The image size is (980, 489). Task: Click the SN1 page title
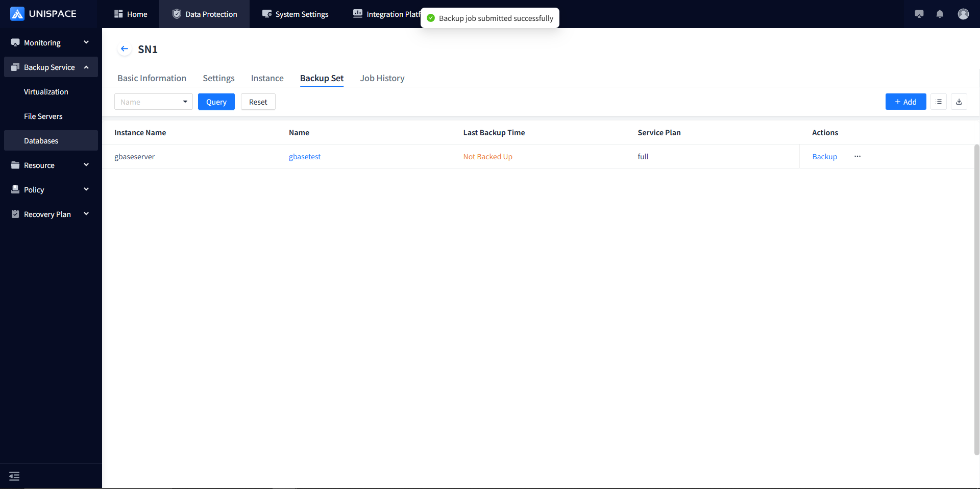[x=148, y=49]
